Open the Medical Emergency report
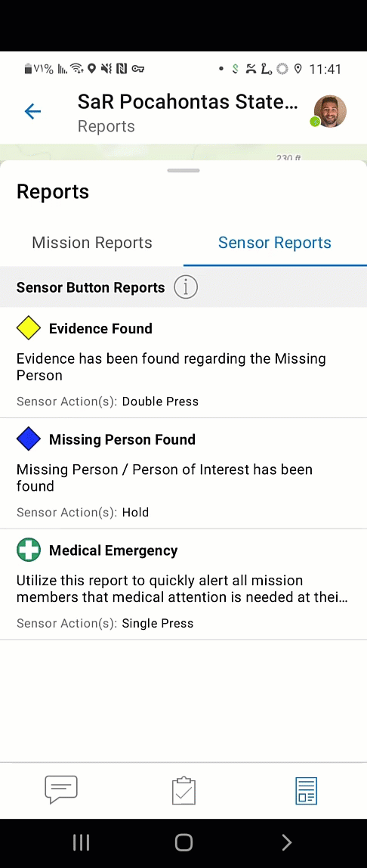 pyautogui.click(x=183, y=584)
